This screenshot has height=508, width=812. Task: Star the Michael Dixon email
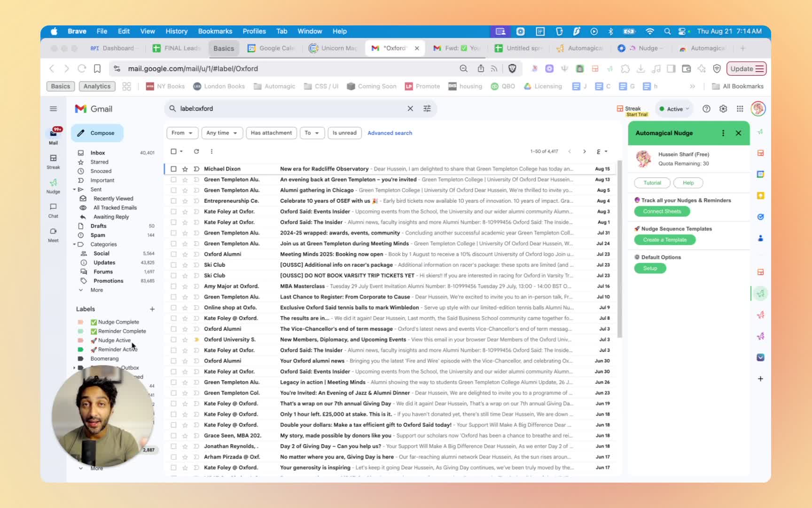click(x=185, y=169)
